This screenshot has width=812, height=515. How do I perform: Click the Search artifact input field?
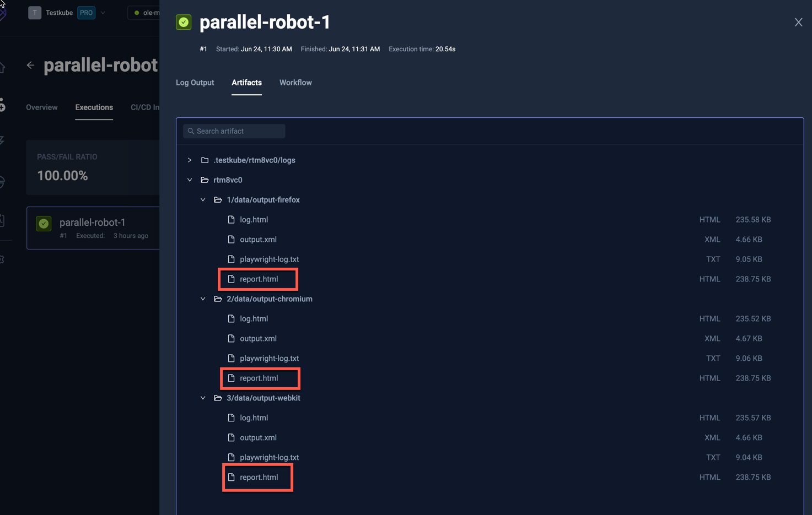pos(237,131)
